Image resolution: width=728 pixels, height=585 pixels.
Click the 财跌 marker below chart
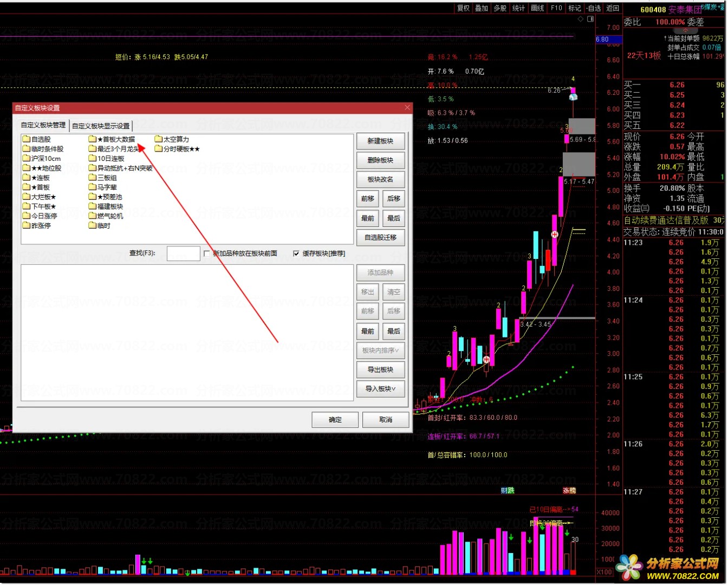[x=508, y=490]
